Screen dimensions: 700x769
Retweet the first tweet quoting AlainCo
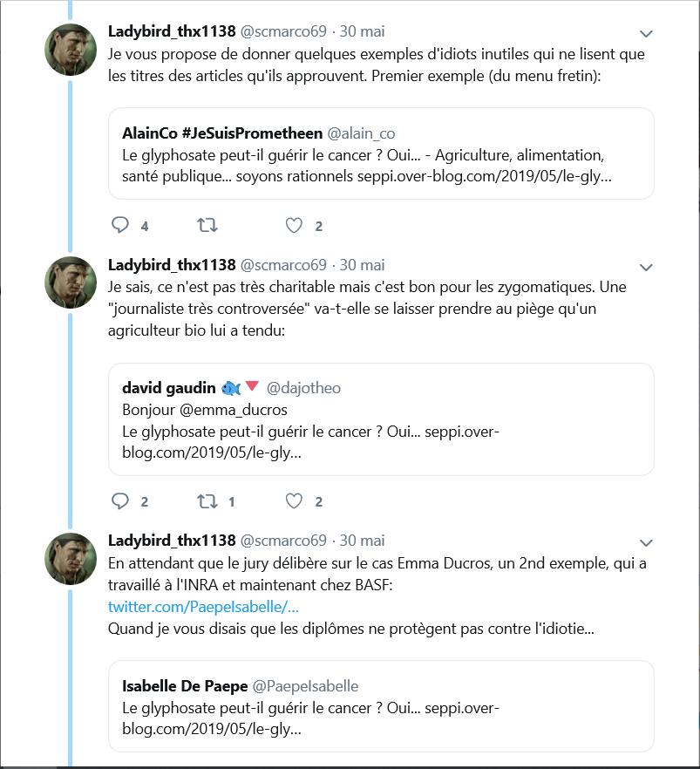tap(207, 226)
